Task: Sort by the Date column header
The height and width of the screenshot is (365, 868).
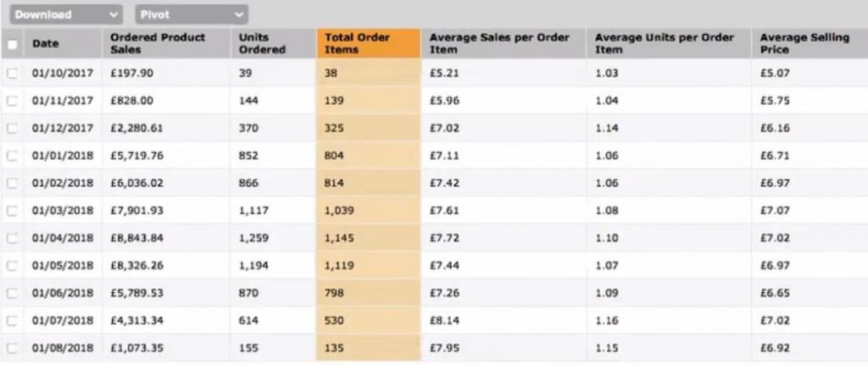Action: (x=46, y=44)
